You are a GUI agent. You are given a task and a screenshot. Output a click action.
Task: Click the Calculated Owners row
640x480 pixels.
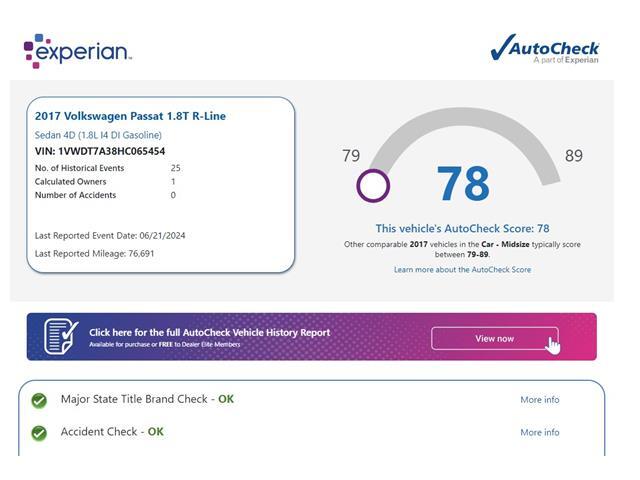[105, 181]
